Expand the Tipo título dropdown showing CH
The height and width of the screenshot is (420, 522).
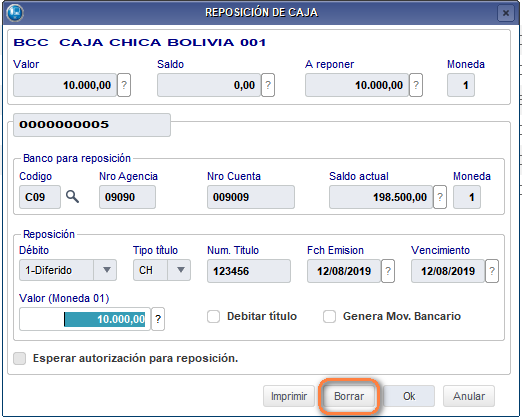(x=162, y=270)
